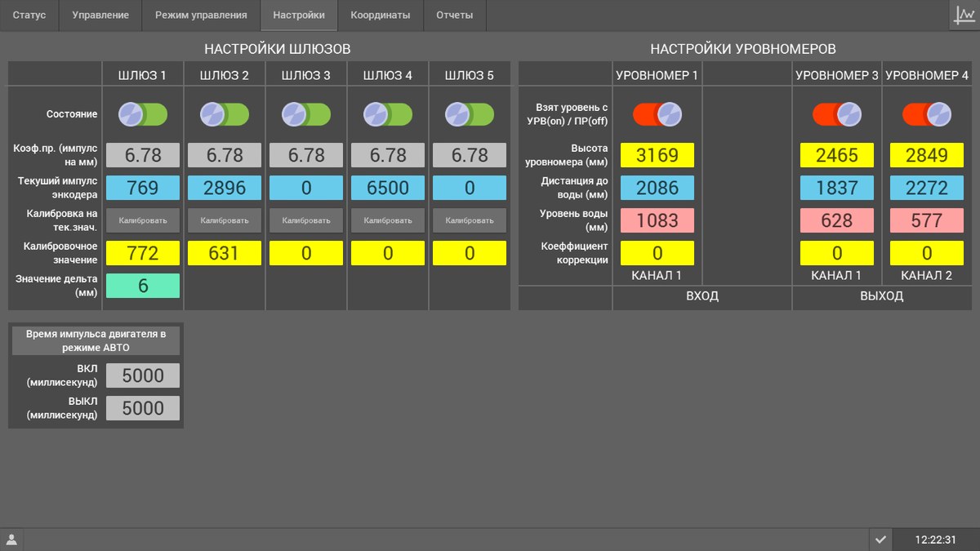Click Калибровать button for ШЛЮЗ 2
The width and height of the screenshot is (980, 551).
pos(225,220)
